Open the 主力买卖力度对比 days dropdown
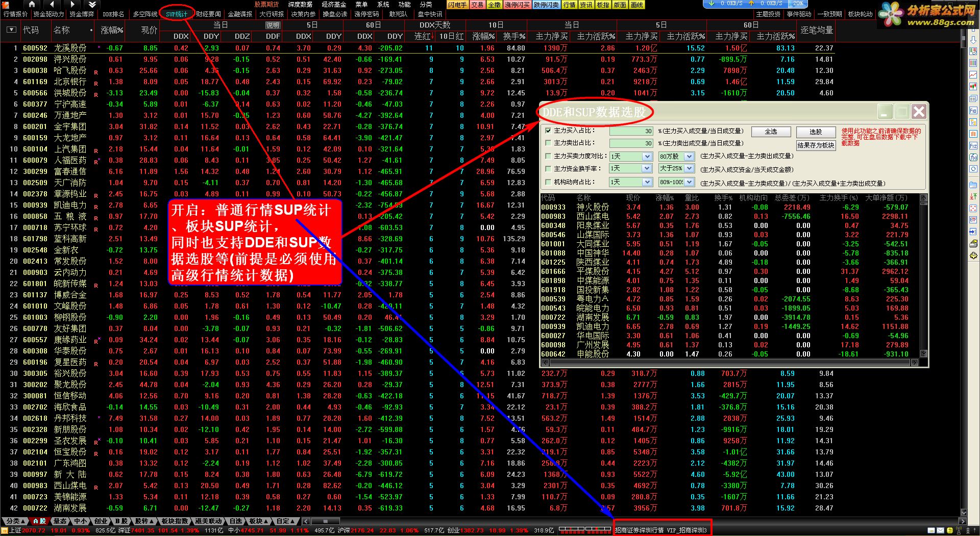Viewport: 980px width, 536px height. [647, 156]
